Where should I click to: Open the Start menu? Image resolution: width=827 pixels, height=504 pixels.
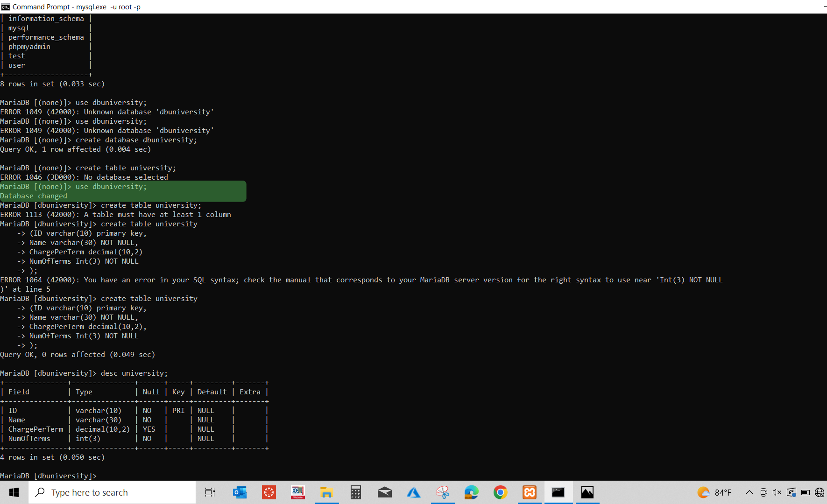(14, 492)
